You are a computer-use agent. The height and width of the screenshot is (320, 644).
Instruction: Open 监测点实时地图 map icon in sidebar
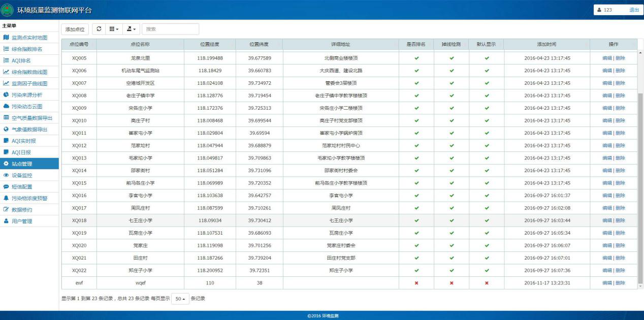click(6, 38)
